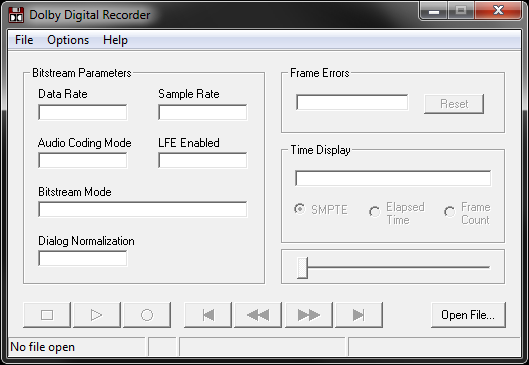The height and width of the screenshot is (365, 529).
Task: Click the Dialog Normalization field
Action: point(83,258)
